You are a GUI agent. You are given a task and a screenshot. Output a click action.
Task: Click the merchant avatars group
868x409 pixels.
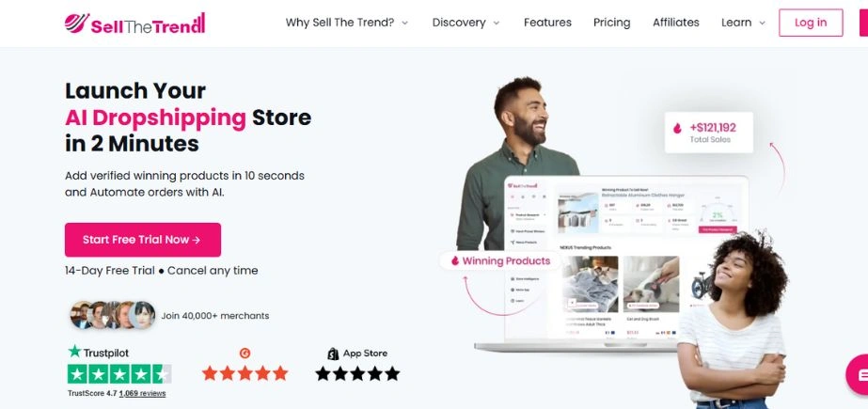point(112,316)
